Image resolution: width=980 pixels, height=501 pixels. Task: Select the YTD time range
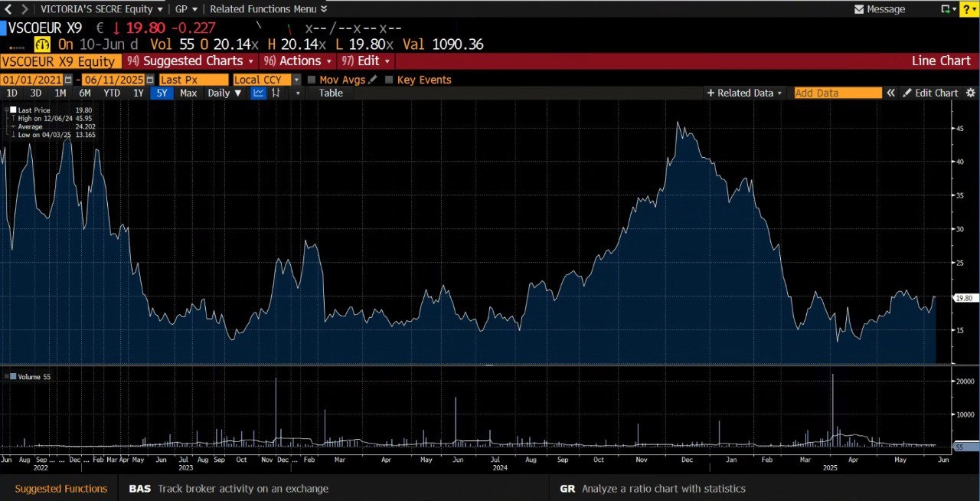pos(112,93)
